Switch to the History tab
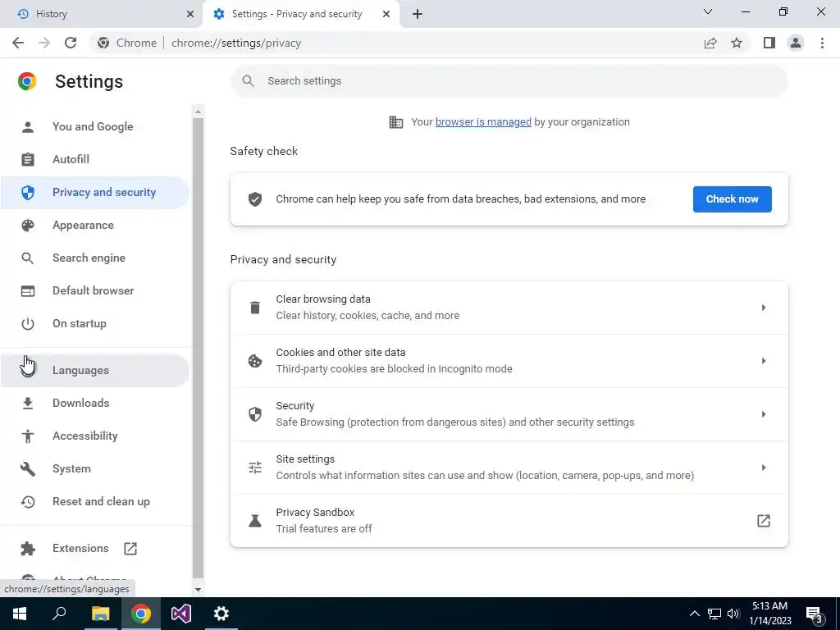Screen dimensions: 840x630 (x=101, y=14)
